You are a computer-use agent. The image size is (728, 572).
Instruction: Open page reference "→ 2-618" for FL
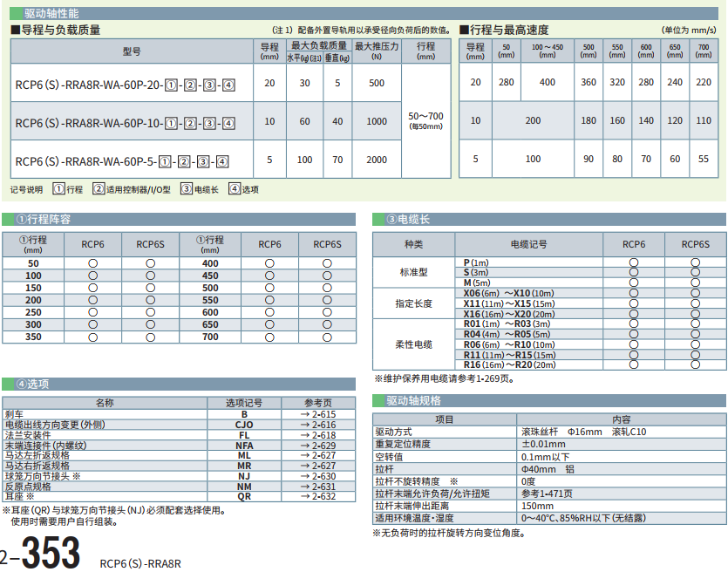click(x=318, y=435)
